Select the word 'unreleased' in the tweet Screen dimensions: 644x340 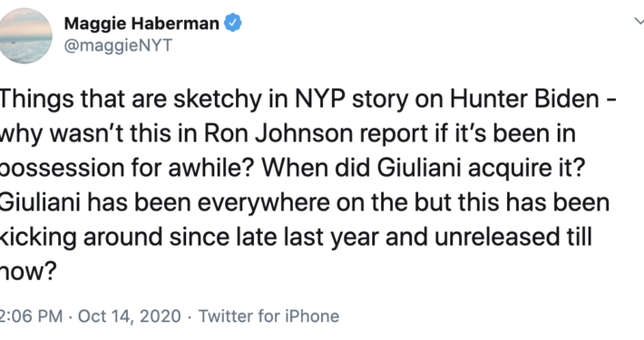point(496,237)
